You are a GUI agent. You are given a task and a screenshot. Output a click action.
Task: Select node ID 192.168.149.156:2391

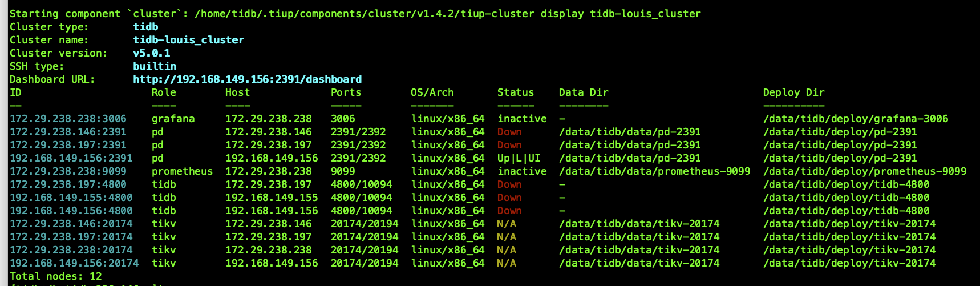[x=71, y=158]
